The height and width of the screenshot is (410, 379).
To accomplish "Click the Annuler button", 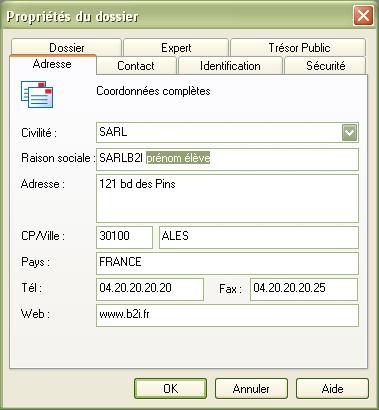I will pos(251,389).
